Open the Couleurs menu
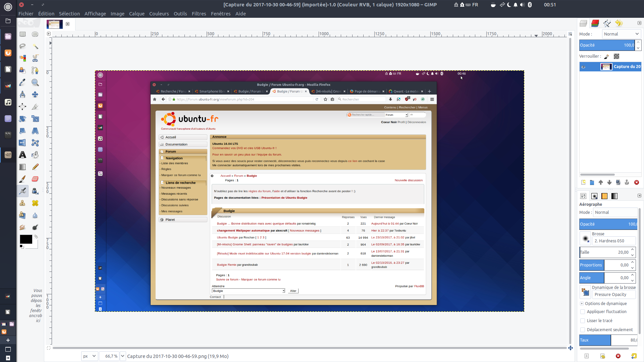644x362 pixels. pyautogui.click(x=159, y=14)
